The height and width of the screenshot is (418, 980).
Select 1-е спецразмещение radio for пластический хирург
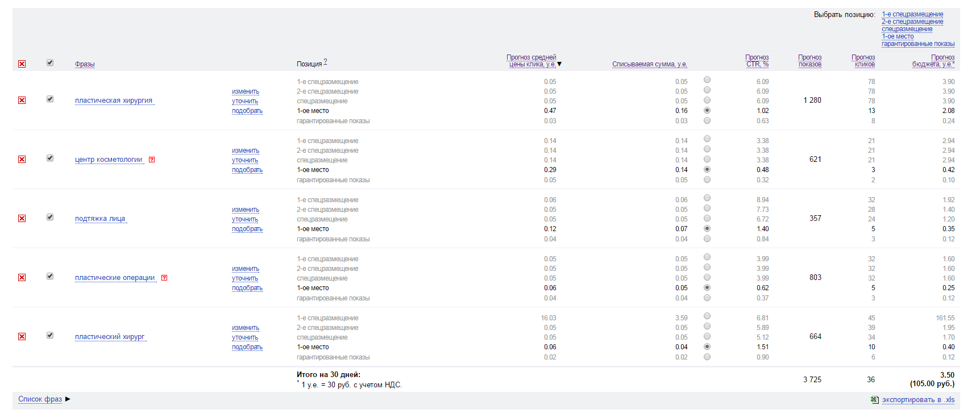click(x=707, y=316)
